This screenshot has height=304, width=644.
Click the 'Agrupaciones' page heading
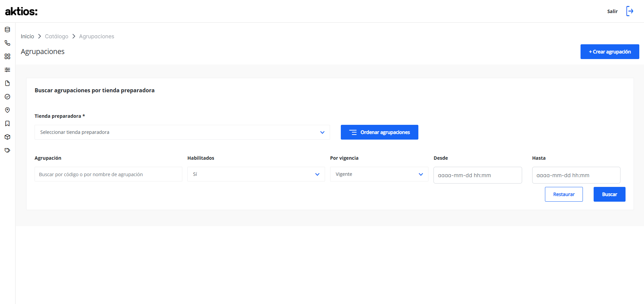point(43,52)
